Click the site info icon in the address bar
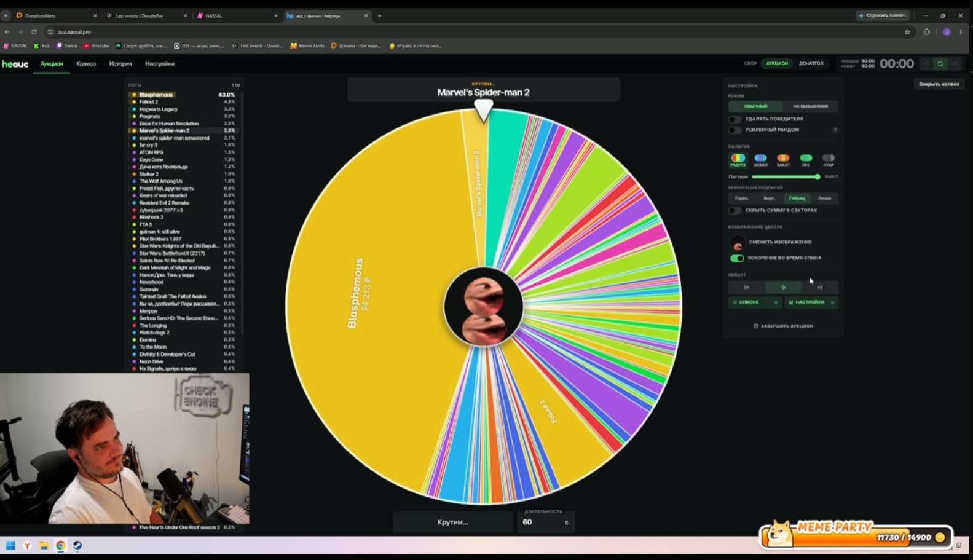 pos(50,32)
